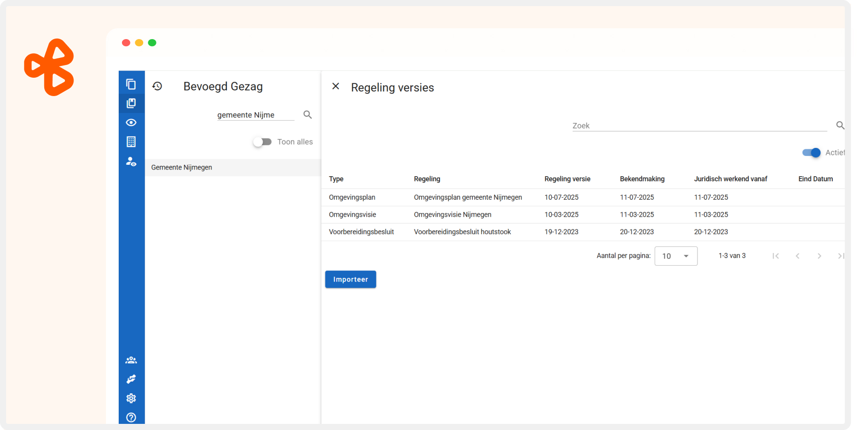Disable the Actief toggle switch
The height and width of the screenshot is (430, 868).
(x=811, y=153)
